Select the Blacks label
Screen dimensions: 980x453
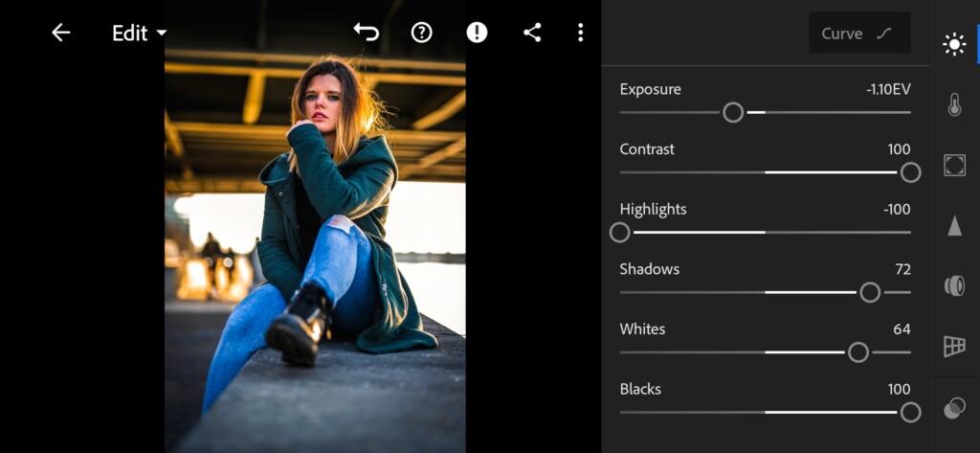click(640, 389)
